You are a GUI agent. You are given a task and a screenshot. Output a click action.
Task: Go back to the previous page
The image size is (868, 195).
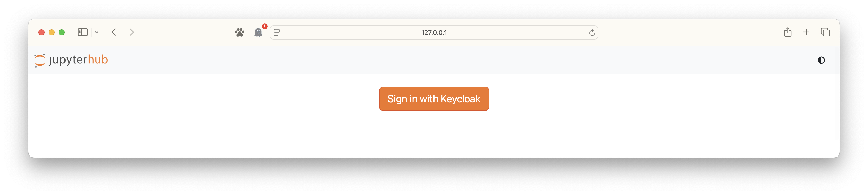114,32
